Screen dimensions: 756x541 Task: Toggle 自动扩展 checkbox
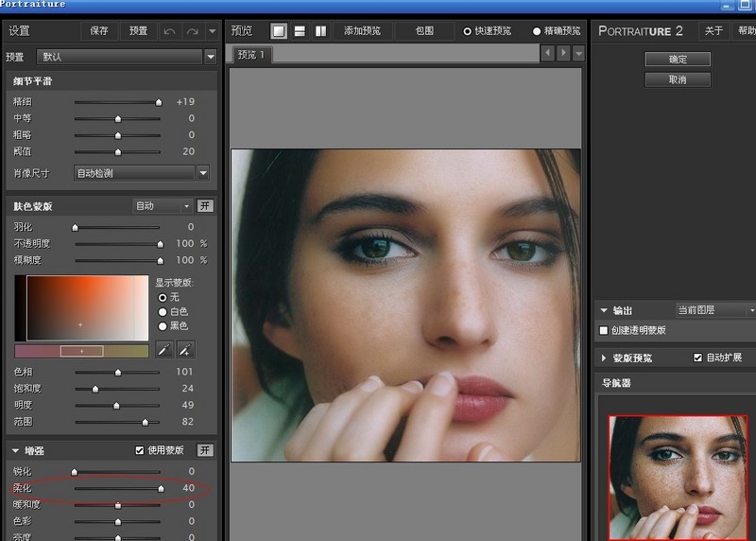(x=697, y=358)
